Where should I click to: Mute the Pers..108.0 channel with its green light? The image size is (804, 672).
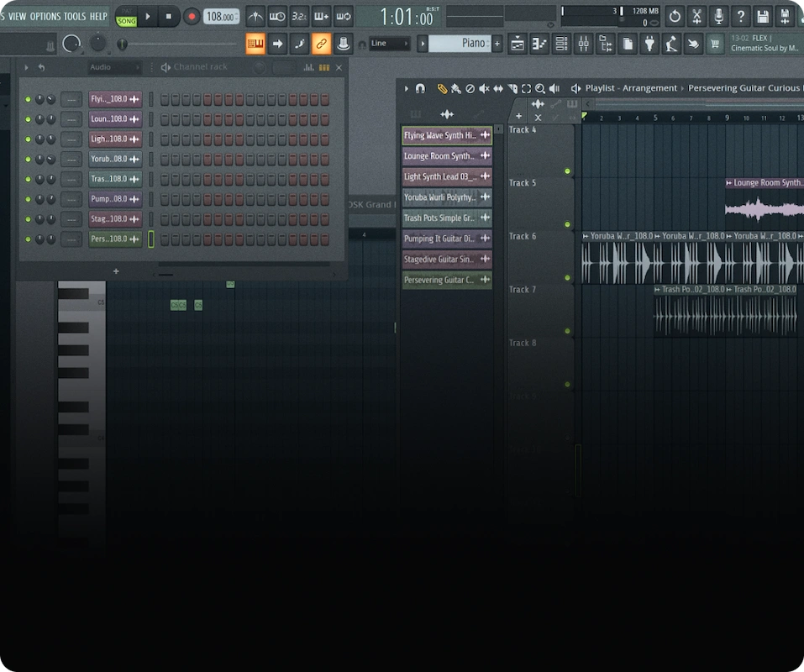point(26,239)
